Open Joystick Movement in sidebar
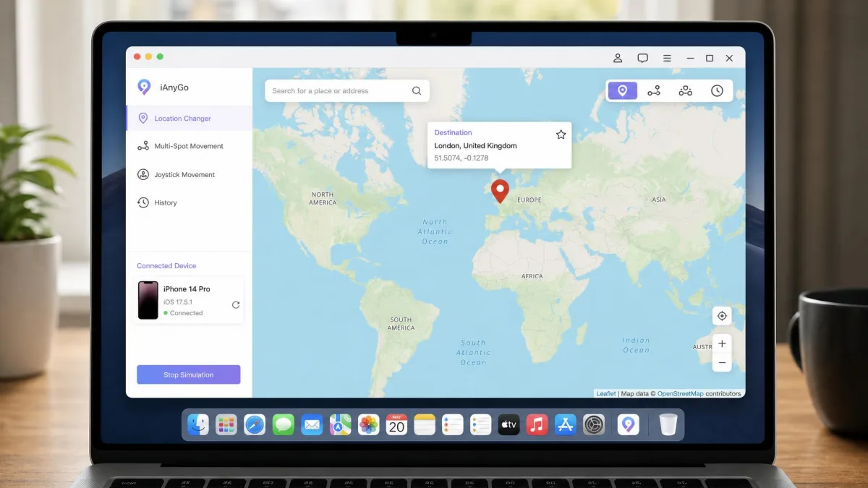Image resolution: width=868 pixels, height=488 pixels. coord(189,175)
